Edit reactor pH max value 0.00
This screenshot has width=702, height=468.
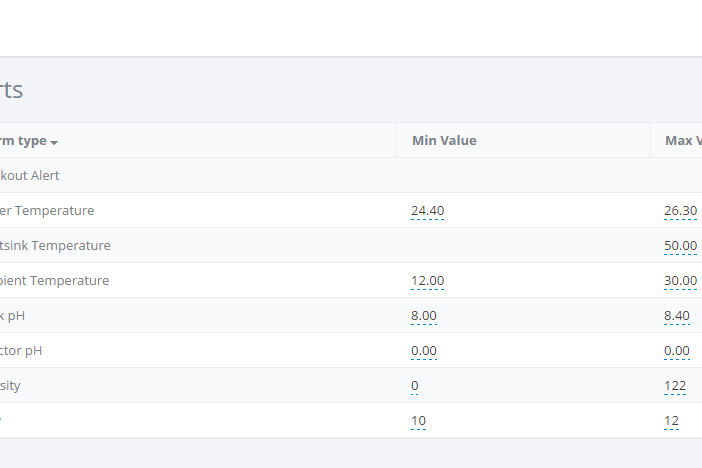click(676, 351)
